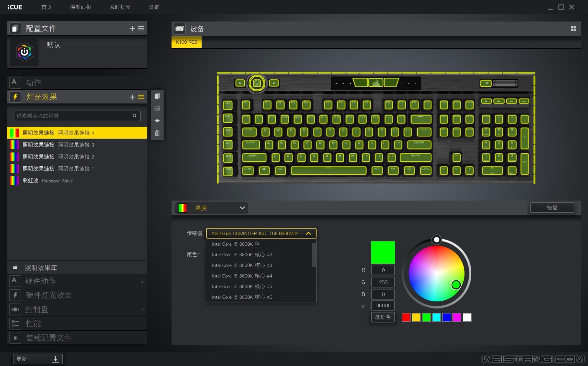Add a new lighting effect via plus icon
The width and height of the screenshot is (588, 366).
(x=132, y=97)
